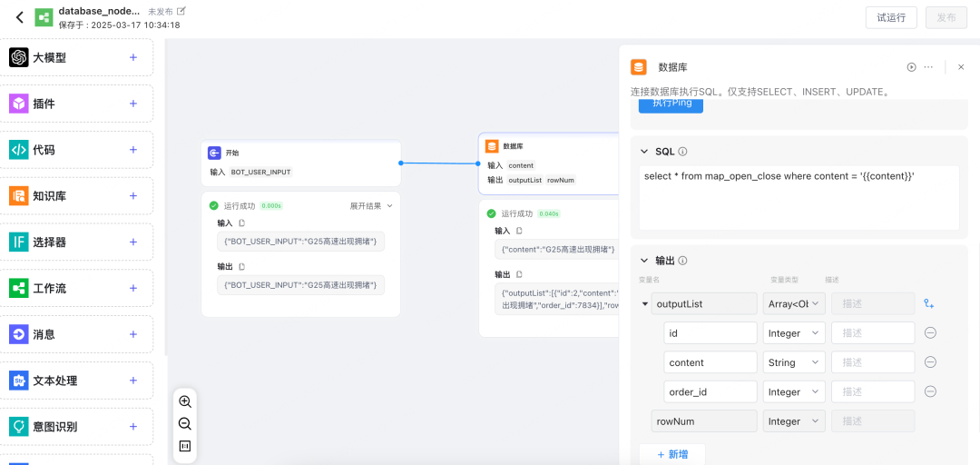Select the 插件 sidebar item
This screenshot has width=980, height=465.
[76, 104]
